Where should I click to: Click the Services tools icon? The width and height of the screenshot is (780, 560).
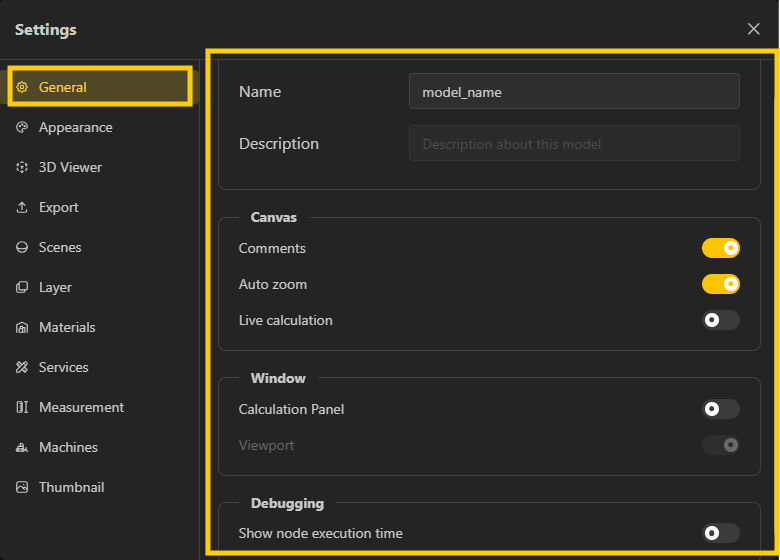coord(22,367)
